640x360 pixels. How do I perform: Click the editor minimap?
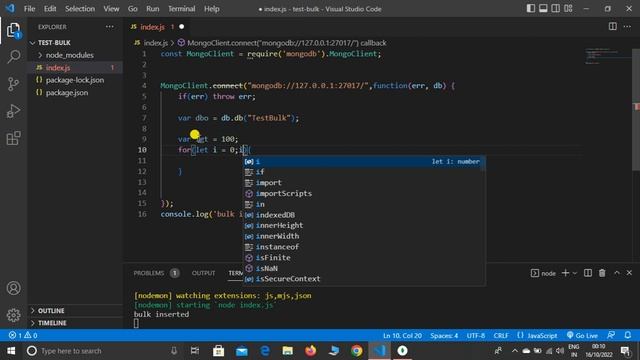click(607, 57)
